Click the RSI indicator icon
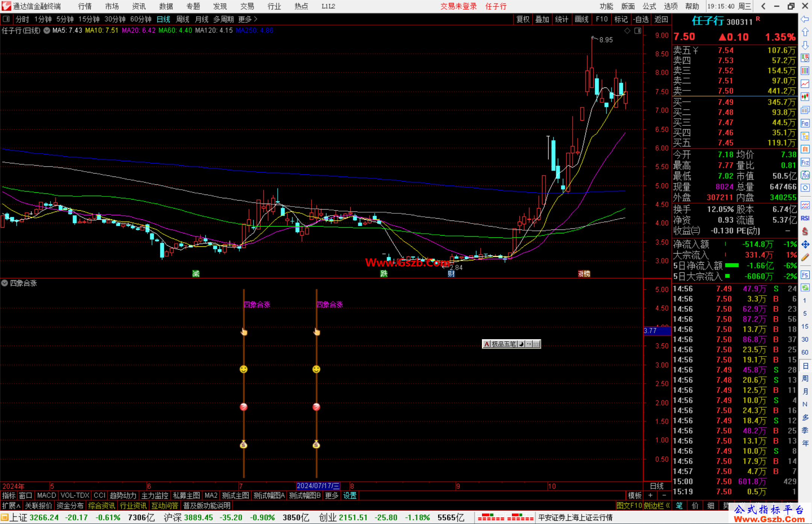812x524 pixels. tap(805, 218)
